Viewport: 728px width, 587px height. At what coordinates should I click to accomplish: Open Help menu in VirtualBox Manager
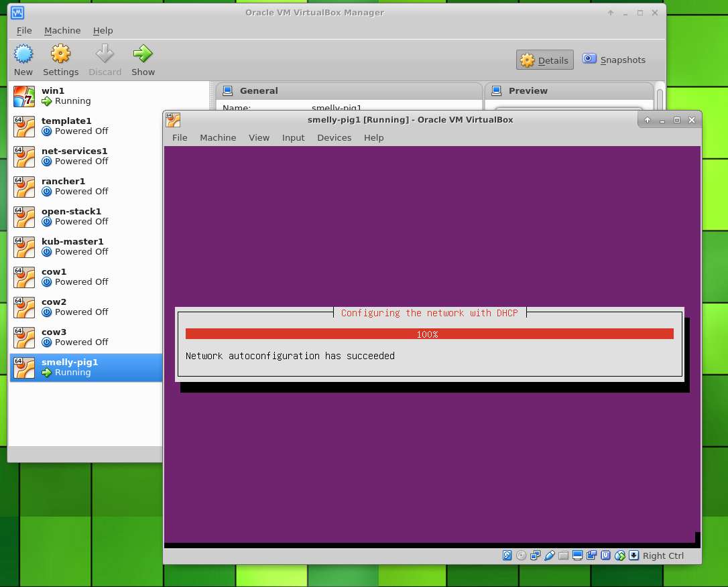[x=103, y=31]
